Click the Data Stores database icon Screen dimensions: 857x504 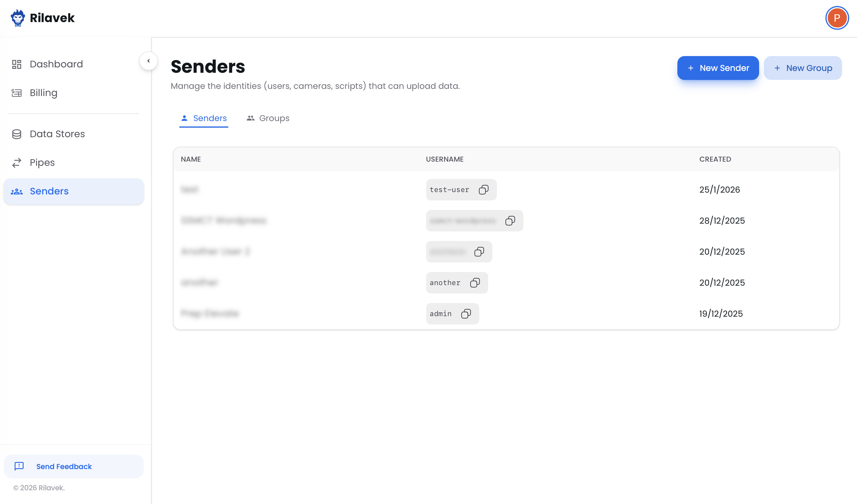pyautogui.click(x=17, y=134)
